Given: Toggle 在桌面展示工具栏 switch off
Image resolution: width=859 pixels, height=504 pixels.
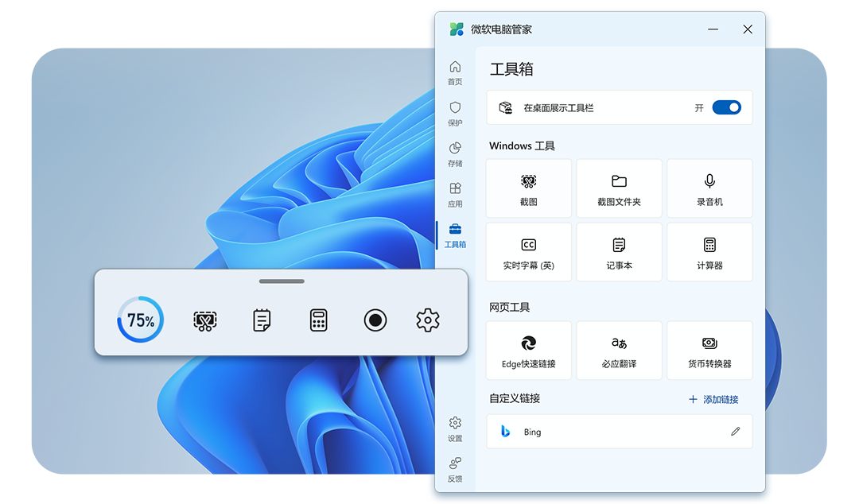Looking at the screenshot, I should [726, 107].
